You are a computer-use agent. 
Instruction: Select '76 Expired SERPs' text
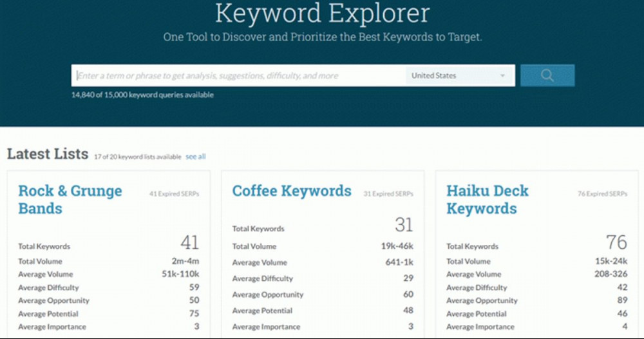point(603,193)
